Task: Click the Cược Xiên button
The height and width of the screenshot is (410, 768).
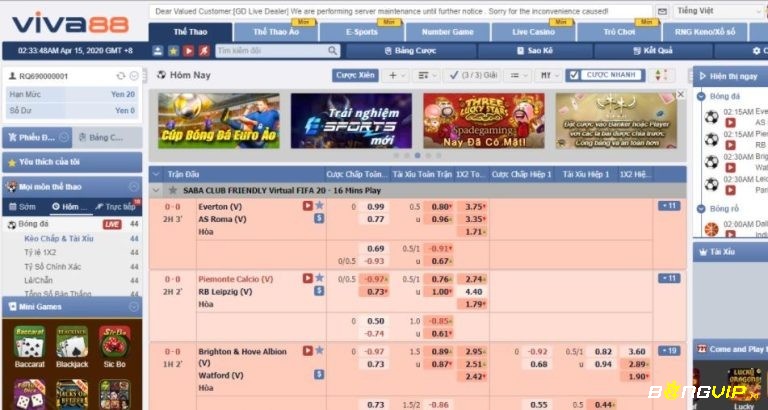Action: click(x=355, y=75)
